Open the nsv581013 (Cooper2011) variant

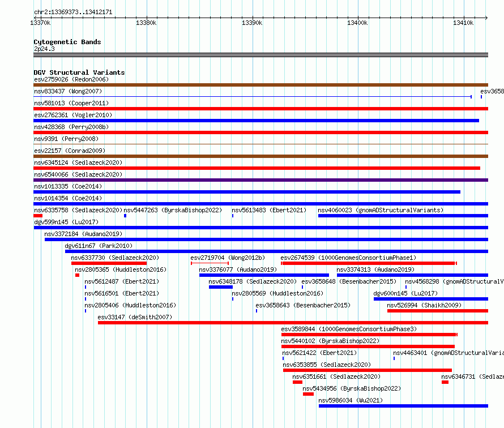click(71, 103)
